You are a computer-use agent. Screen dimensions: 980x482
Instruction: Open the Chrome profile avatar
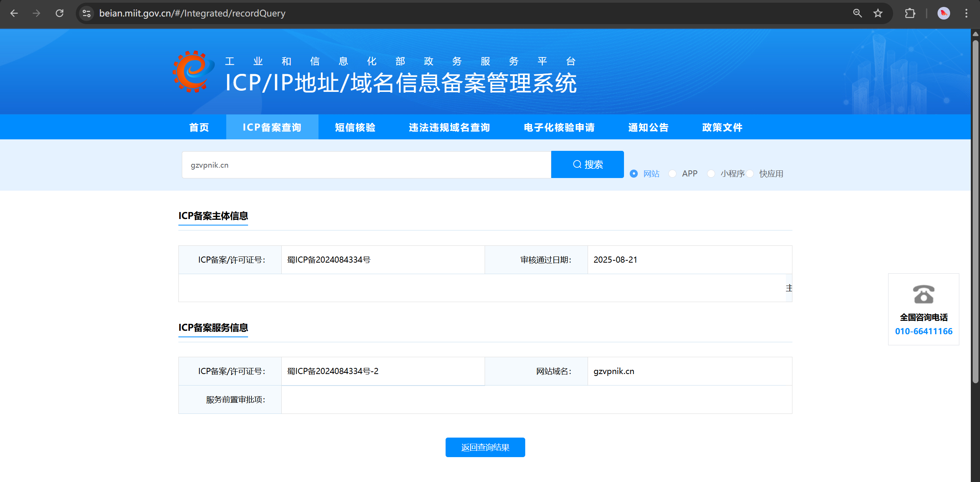(943, 13)
